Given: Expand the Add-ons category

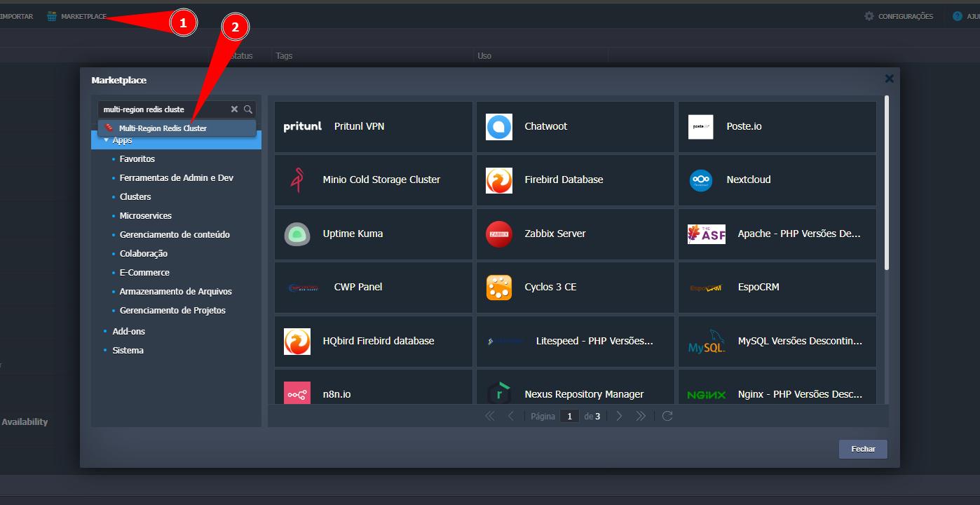Looking at the screenshot, I should click(x=128, y=331).
